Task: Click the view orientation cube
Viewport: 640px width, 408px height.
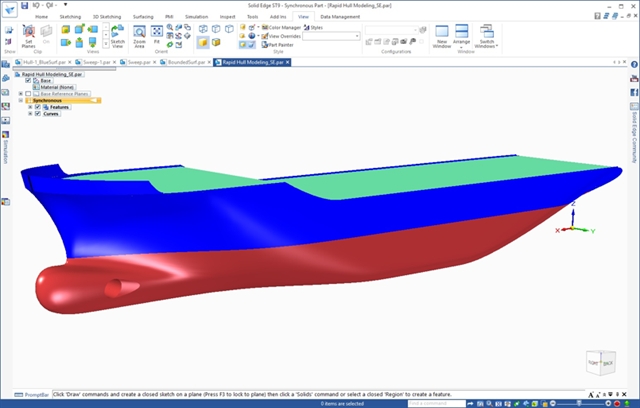Action: tap(601, 362)
